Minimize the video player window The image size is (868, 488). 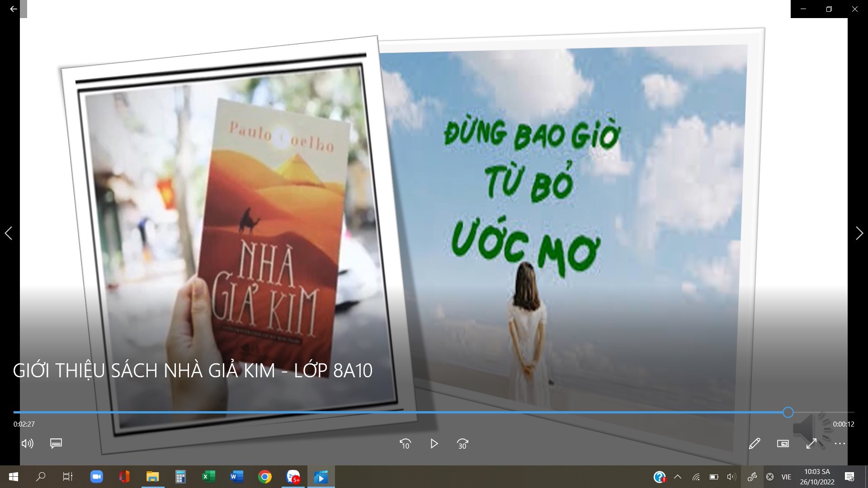tap(803, 9)
